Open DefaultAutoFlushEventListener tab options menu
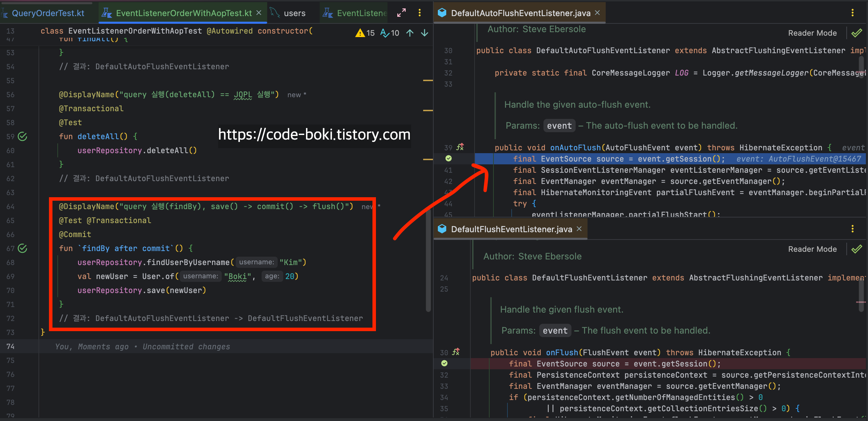This screenshot has width=868, height=421. point(852,13)
